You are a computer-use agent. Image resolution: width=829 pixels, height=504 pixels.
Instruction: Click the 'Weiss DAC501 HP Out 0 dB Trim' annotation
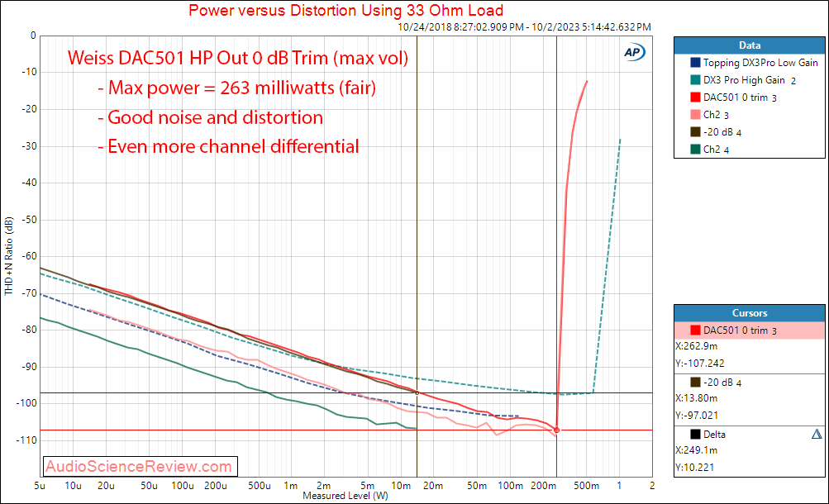[238, 58]
